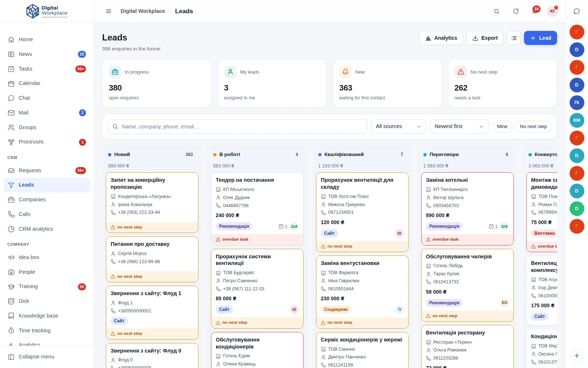
Task: Toggle the Mine filter chip
Action: (x=502, y=127)
